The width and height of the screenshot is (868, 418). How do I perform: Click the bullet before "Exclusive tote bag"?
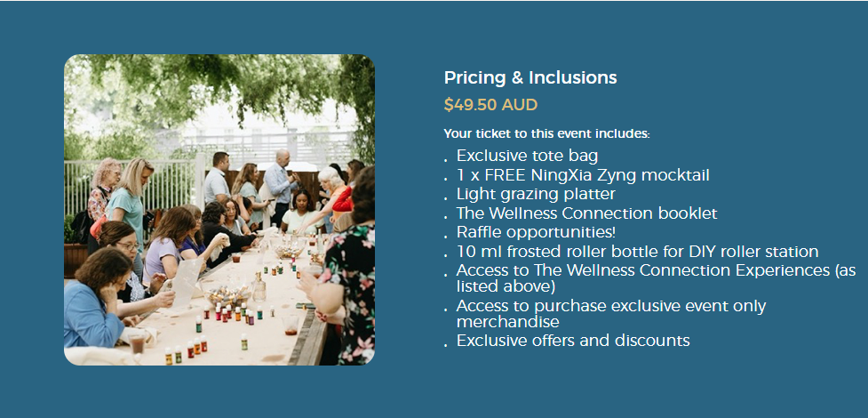(446, 159)
